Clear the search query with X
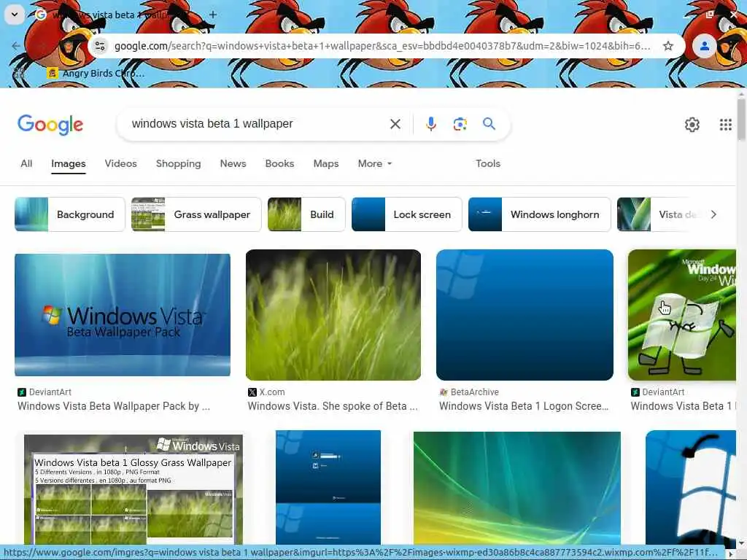This screenshot has width=747, height=560. pos(395,124)
